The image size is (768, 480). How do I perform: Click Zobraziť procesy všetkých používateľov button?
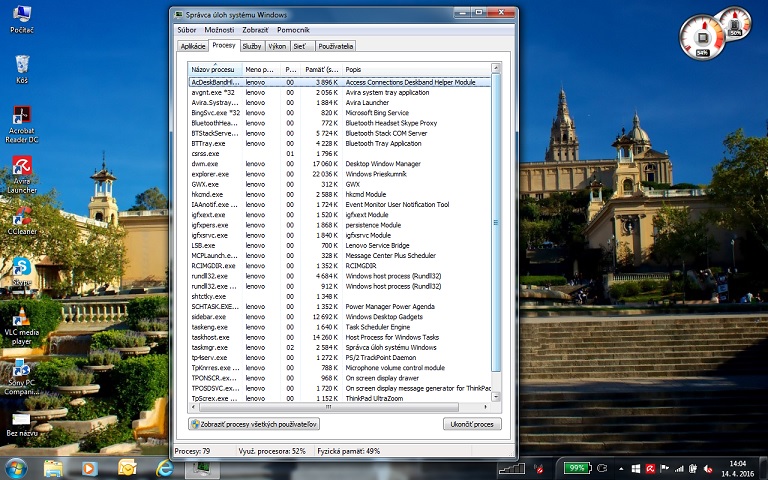[x=254, y=424]
